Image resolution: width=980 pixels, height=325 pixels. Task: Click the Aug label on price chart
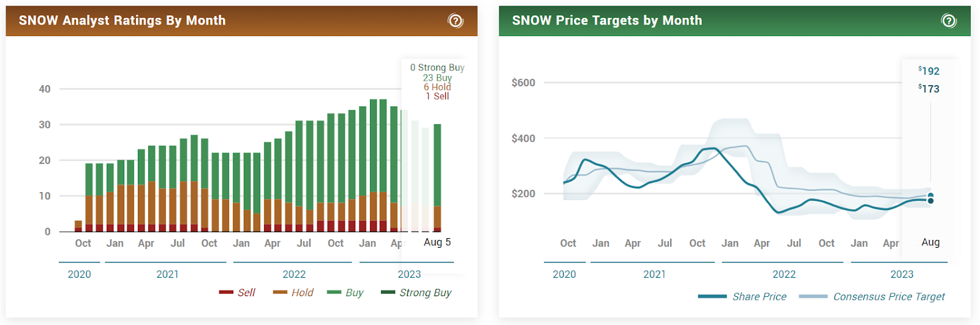point(930,242)
